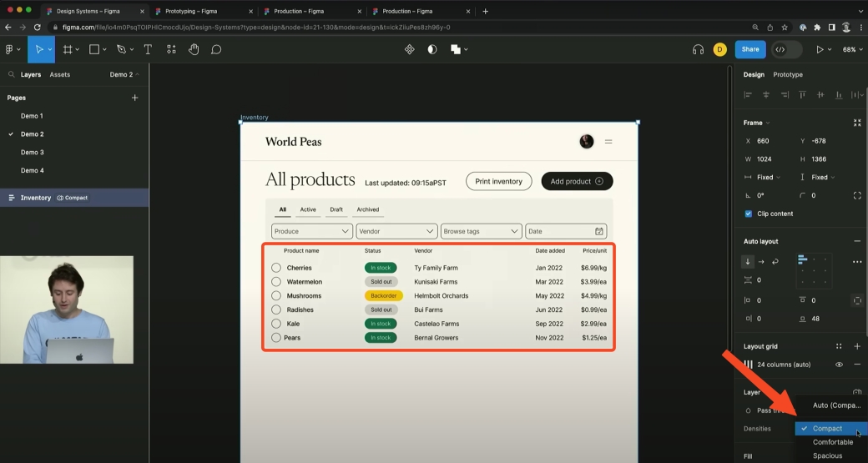Select the Text tool
This screenshot has height=463, width=868.
148,50
